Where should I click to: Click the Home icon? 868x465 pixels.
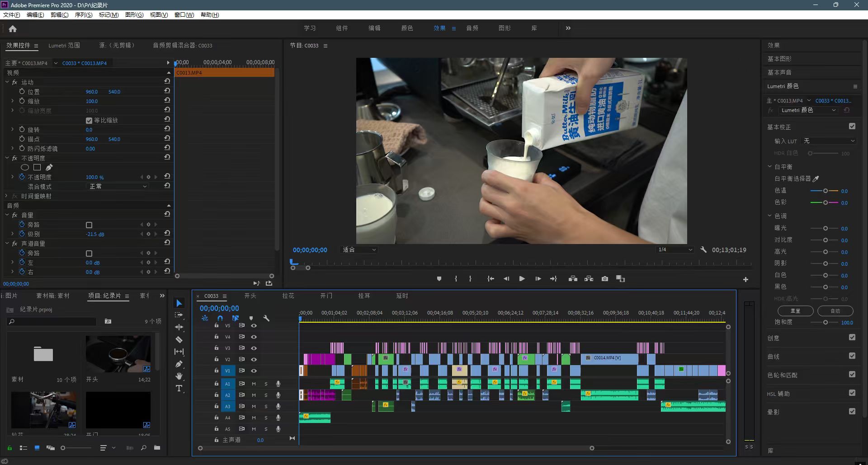pyautogui.click(x=13, y=29)
